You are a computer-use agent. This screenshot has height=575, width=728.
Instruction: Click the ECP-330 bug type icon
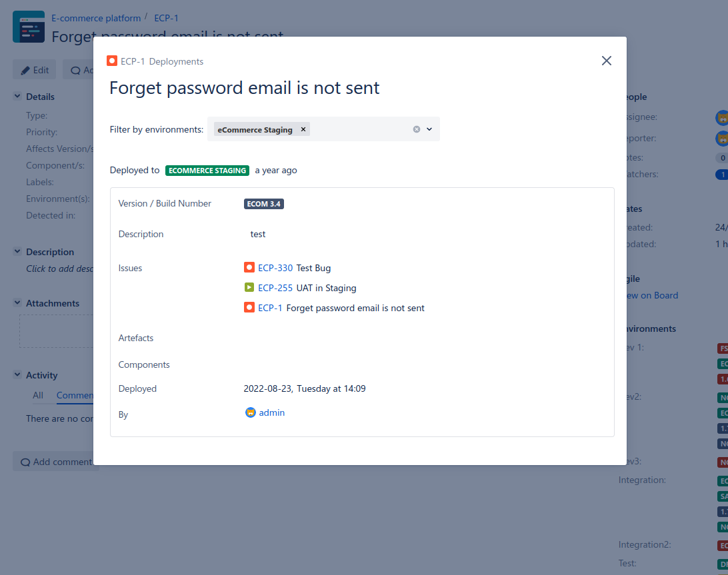click(249, 268)
